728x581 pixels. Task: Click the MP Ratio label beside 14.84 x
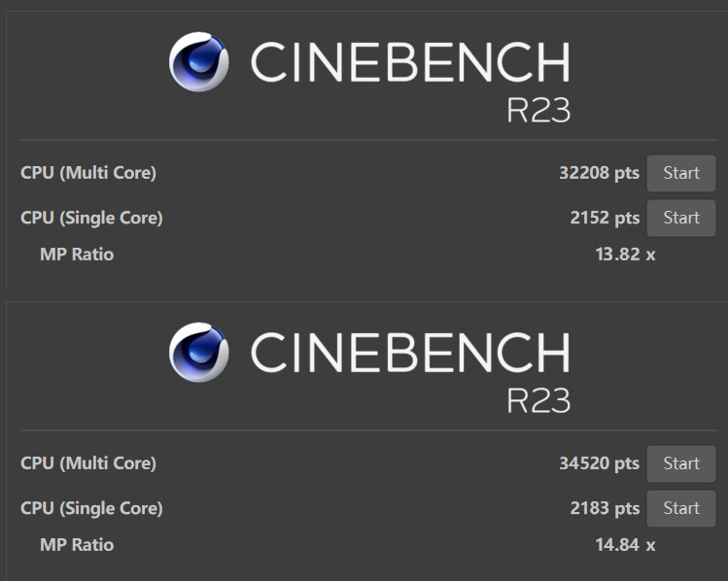click(x=77, y=545)
